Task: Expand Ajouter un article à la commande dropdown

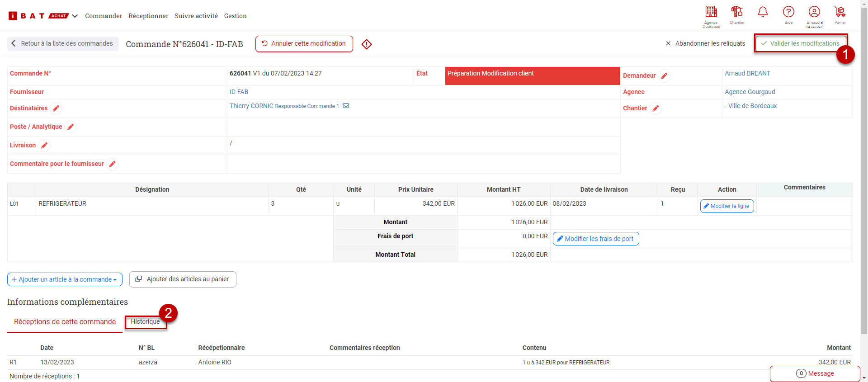Action: tap(65, 279)
